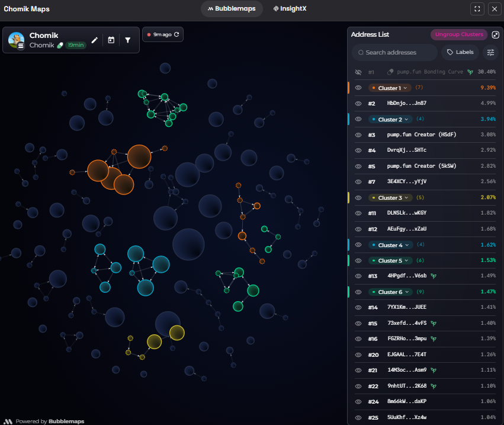Viewport: 504px width, 425px height.
Task: Select address row AEuFgy...xZaU
Action: [x=425, y=229]
